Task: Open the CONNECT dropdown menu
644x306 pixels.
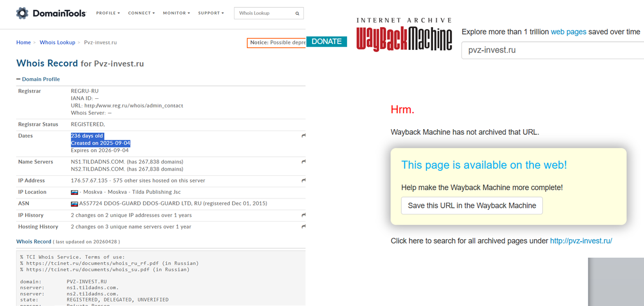Action: (x=141, y=13)
